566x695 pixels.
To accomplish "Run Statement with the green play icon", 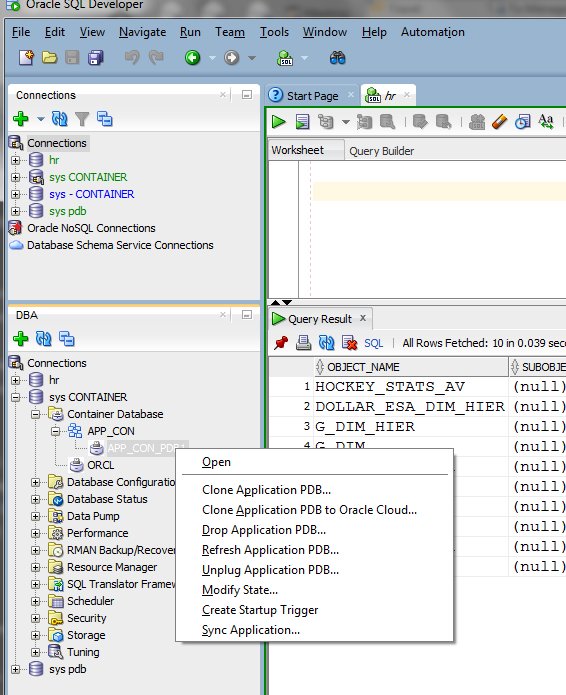I will coord(279,121).
